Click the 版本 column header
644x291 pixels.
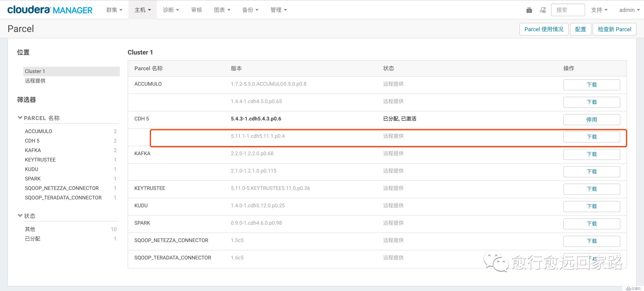(236, 68)
